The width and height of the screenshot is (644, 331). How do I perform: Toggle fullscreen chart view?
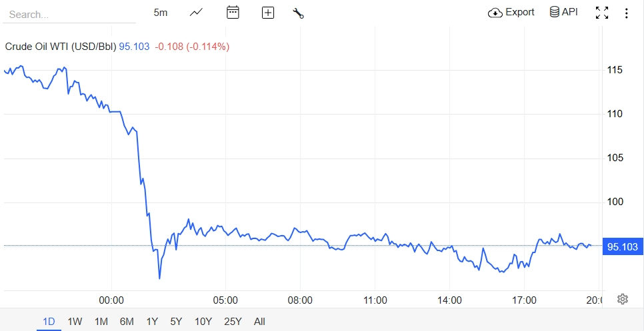(602, 13)
